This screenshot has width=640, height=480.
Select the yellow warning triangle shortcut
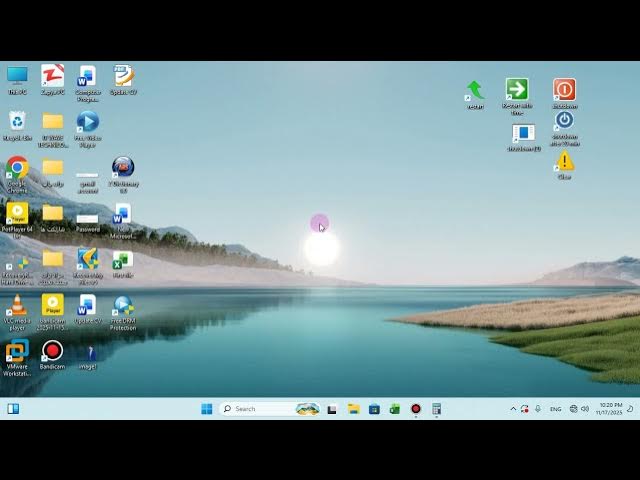click(564, 164)
